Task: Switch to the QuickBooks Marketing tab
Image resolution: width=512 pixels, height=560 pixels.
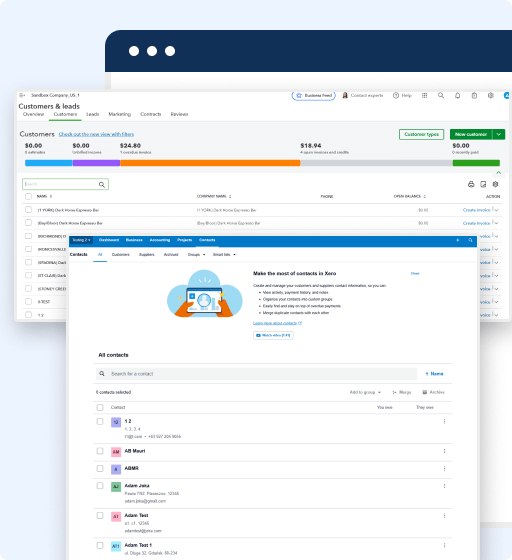Action: click(x=120, y=114)
